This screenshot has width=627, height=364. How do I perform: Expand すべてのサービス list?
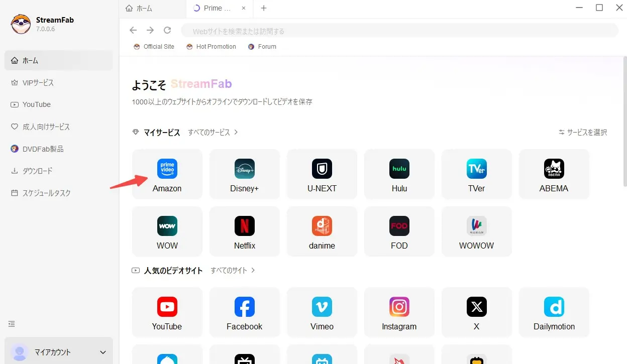(x=213, y=133)
